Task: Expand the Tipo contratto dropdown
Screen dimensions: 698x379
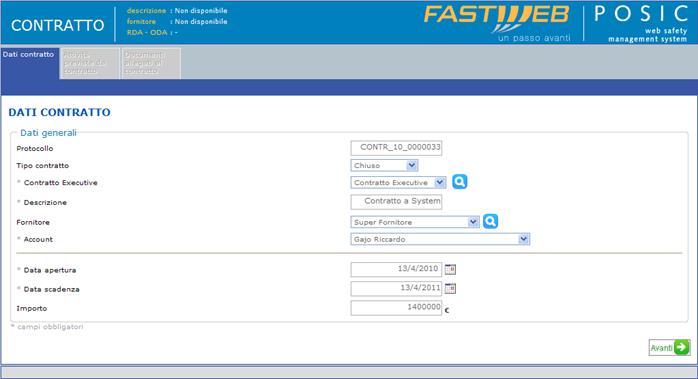Action: click(384, 166)
